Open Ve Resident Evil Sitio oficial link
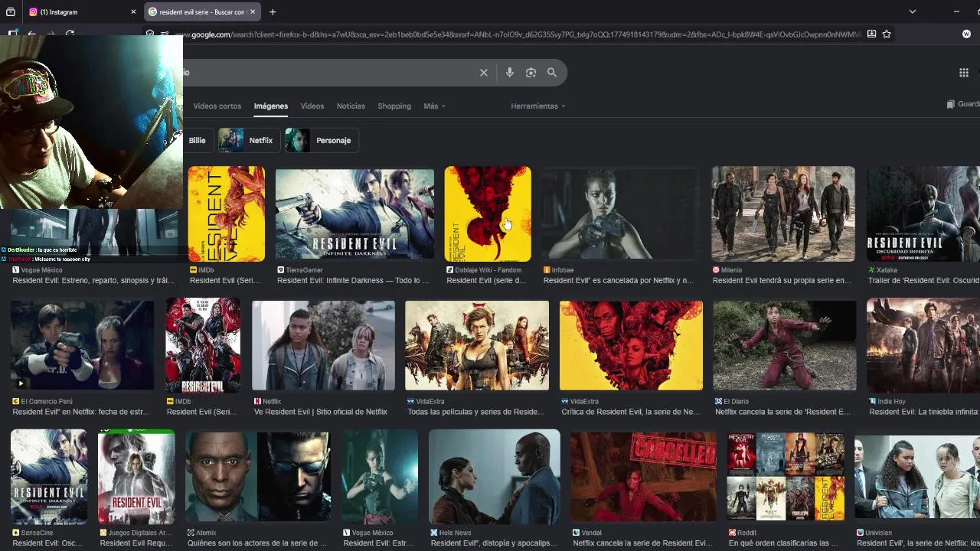 321,412
